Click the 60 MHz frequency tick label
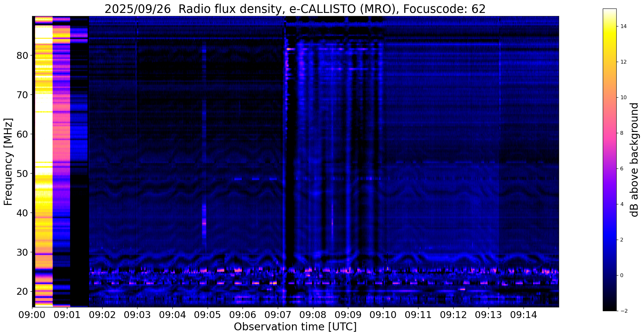The height and width of the screenshot is (336, 644). [23, 134]
